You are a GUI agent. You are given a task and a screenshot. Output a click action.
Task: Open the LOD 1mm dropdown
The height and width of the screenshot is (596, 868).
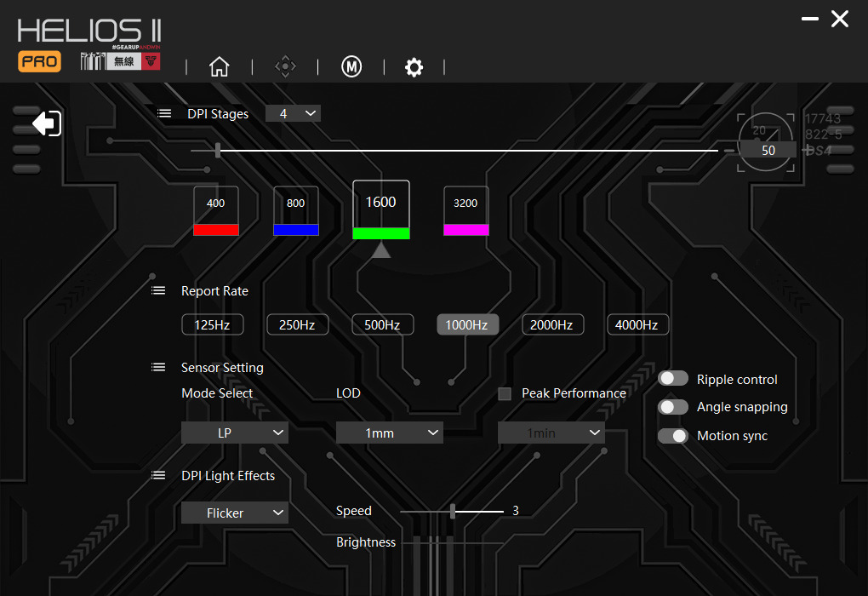coord(390,433)
